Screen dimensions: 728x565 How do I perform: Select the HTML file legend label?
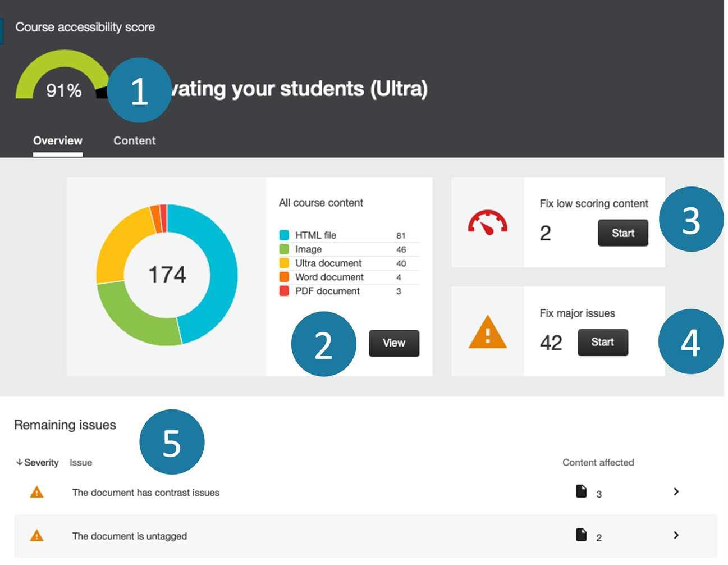[x=316, y=235]
